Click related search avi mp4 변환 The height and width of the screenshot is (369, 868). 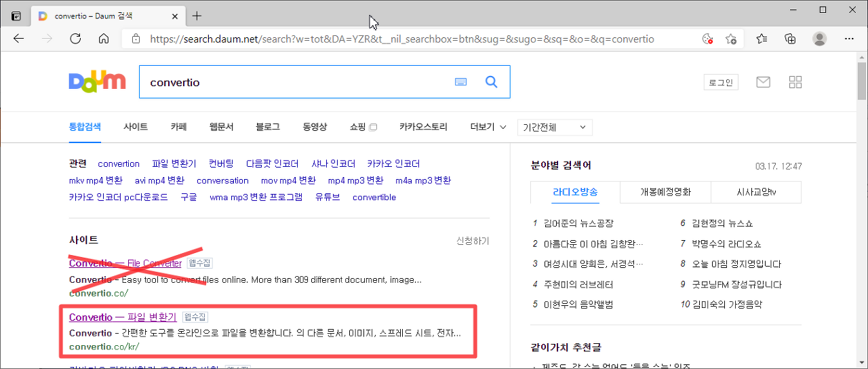(159, 180)
